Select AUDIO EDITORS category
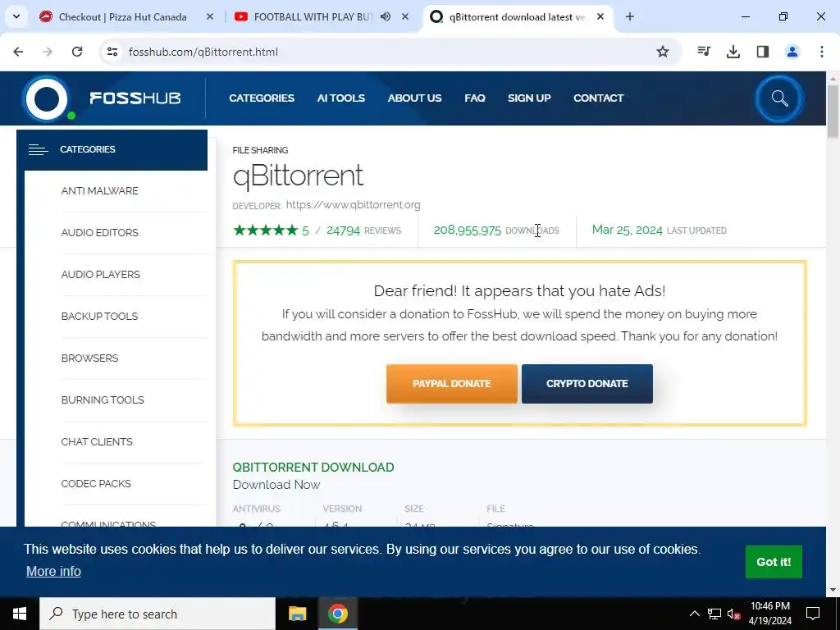840x630 pixels. [x=99, y=232]
